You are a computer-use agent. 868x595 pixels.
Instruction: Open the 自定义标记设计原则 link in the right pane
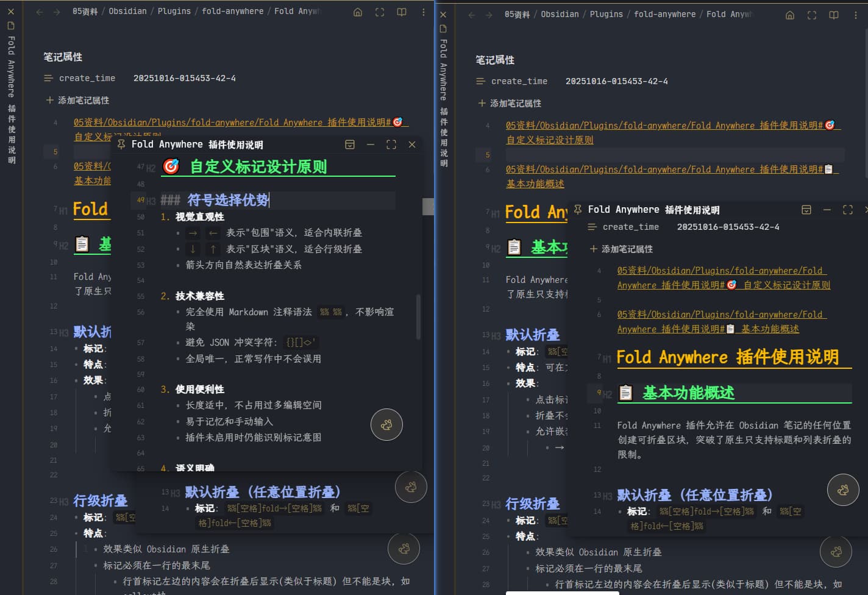pyautogui.click(x=550, y=140)
